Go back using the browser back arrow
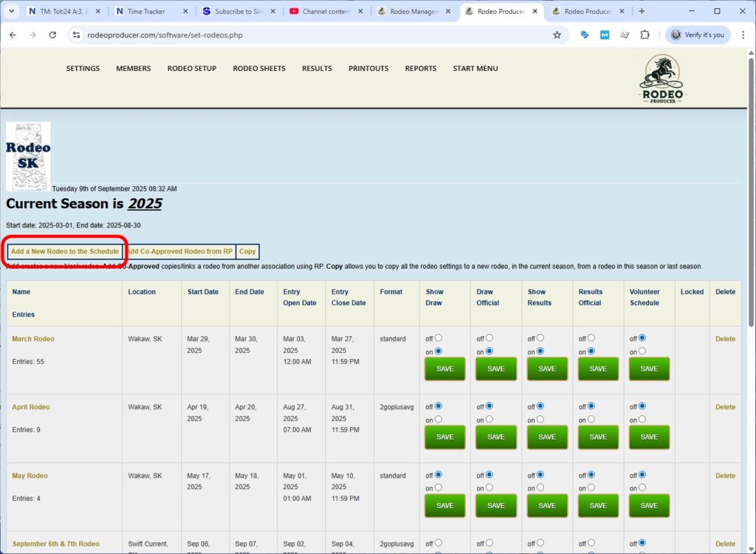This screenshot has width=756, height=554. pos(13,35)
